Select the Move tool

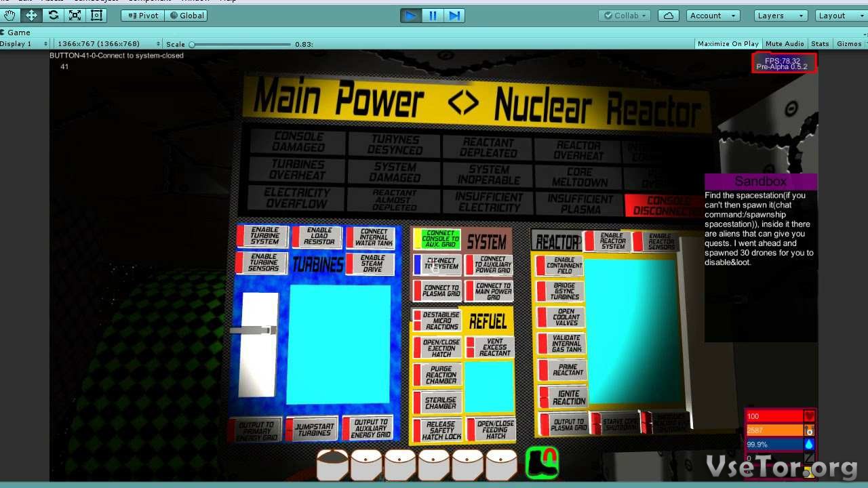(x=32, y=16)
